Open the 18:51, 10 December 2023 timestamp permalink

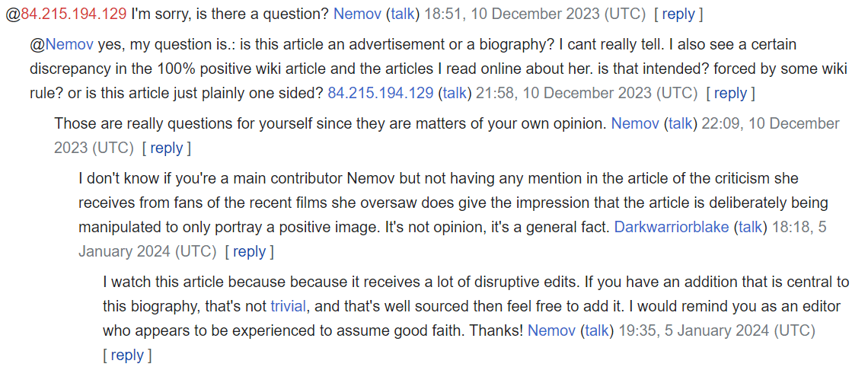[x=536, y=14]
